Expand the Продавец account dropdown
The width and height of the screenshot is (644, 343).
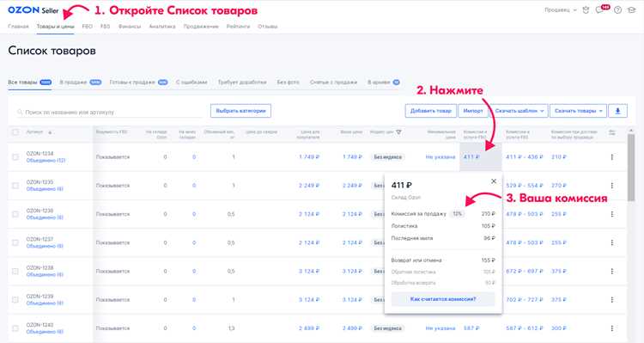[561, 9]
